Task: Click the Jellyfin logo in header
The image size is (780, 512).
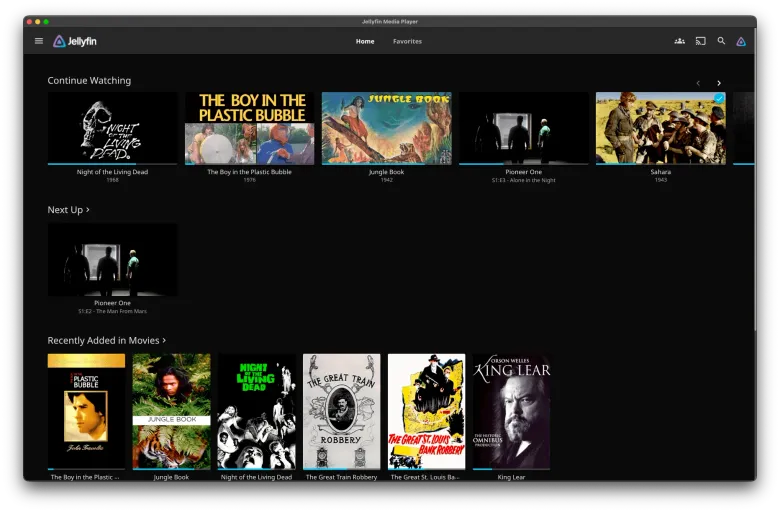Action: pos(75,41)
